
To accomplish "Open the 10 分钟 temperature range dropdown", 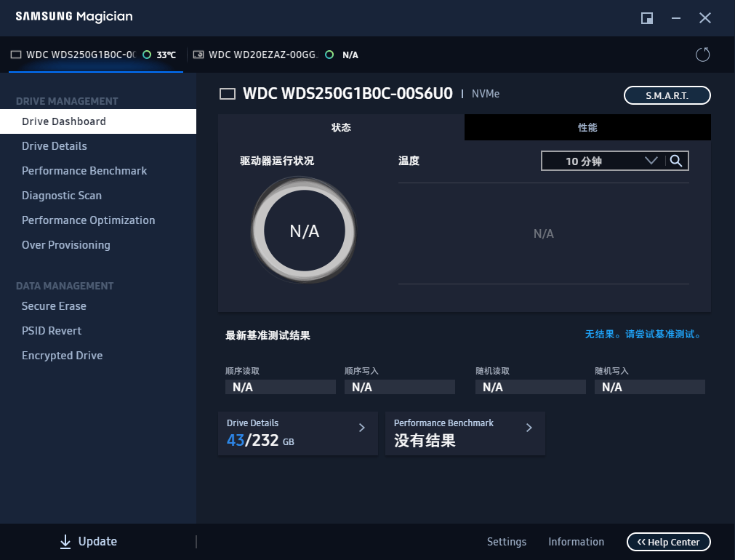I will click(602, 161).
